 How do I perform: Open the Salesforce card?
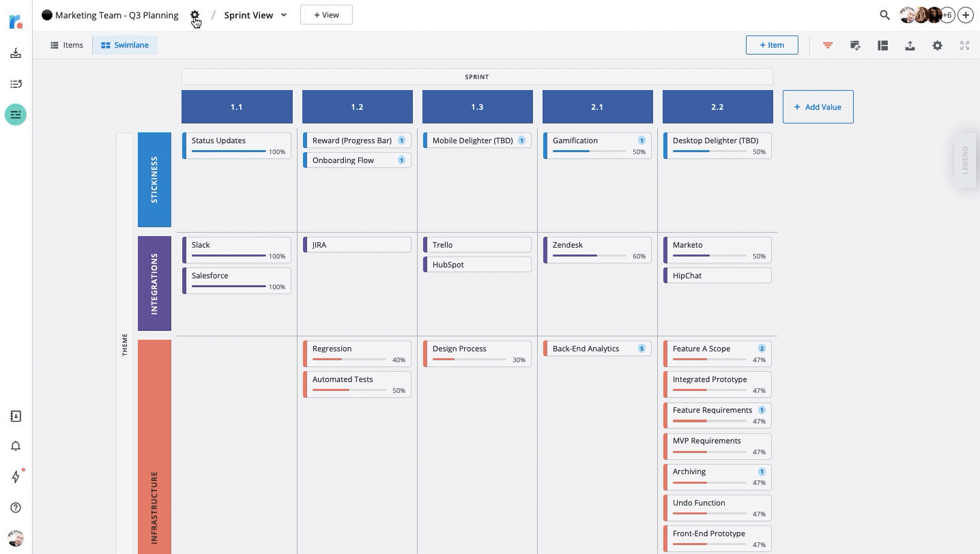coord(237,280)
